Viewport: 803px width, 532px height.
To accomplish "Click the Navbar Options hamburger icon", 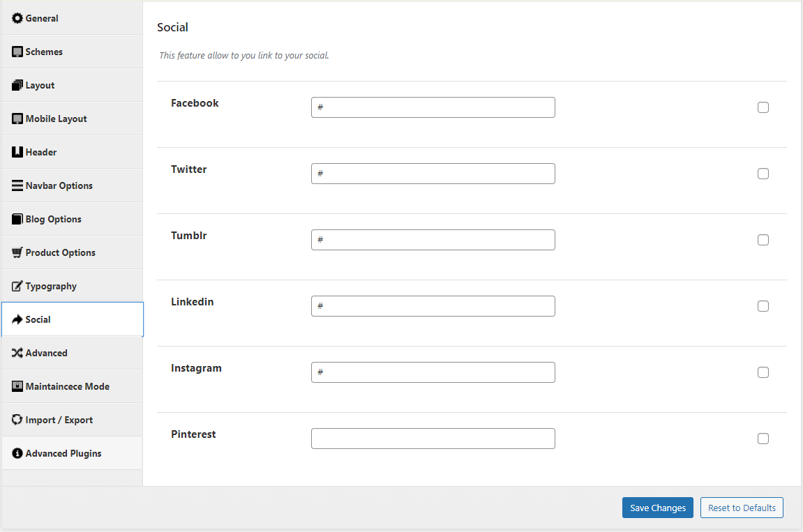I will 17,185.
